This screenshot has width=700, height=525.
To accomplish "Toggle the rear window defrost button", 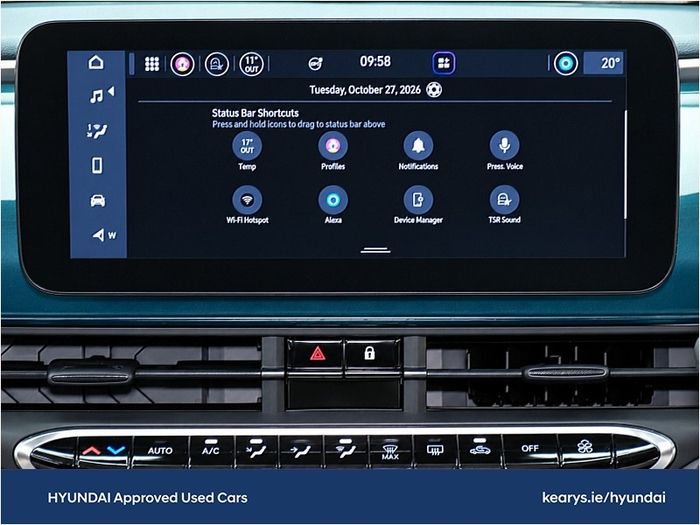I will click(435, 450).
